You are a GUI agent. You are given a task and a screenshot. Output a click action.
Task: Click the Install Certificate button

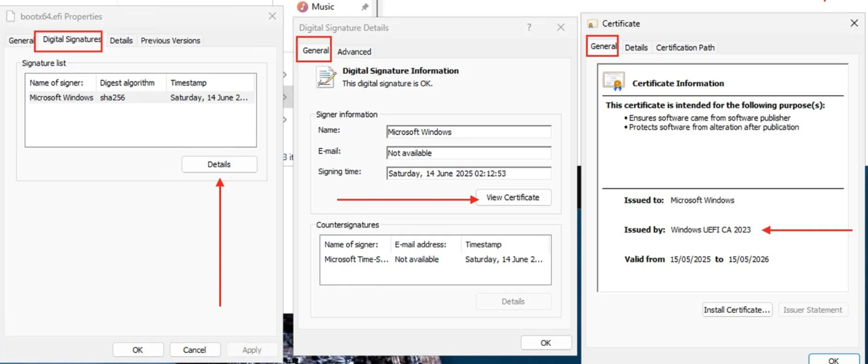737,310
